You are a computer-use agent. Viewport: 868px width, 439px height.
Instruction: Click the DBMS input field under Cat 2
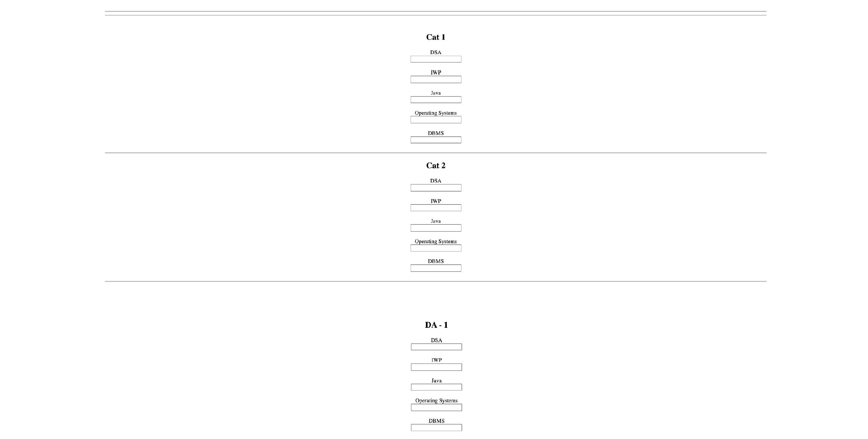click(436, 268)
